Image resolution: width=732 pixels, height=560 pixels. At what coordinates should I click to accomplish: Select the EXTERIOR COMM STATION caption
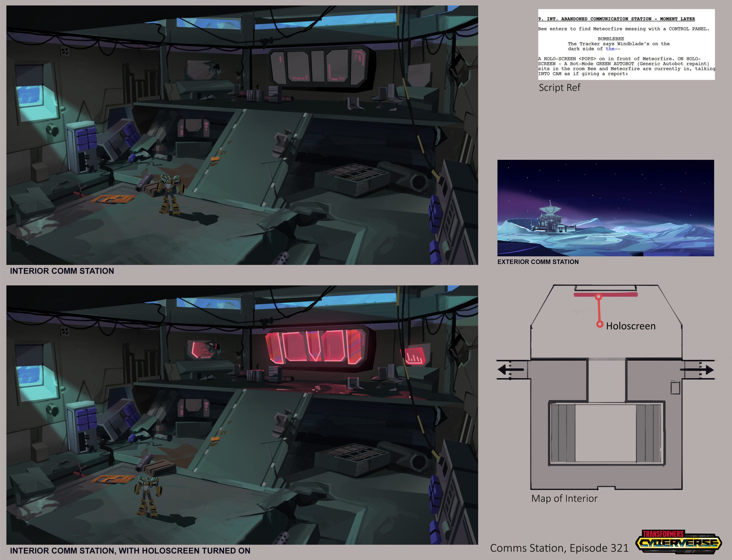538,262
